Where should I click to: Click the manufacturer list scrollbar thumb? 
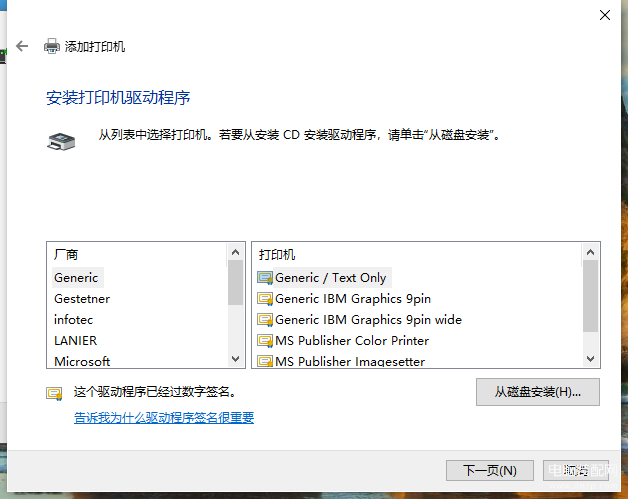pyautogui.click(x=236, y=283)
